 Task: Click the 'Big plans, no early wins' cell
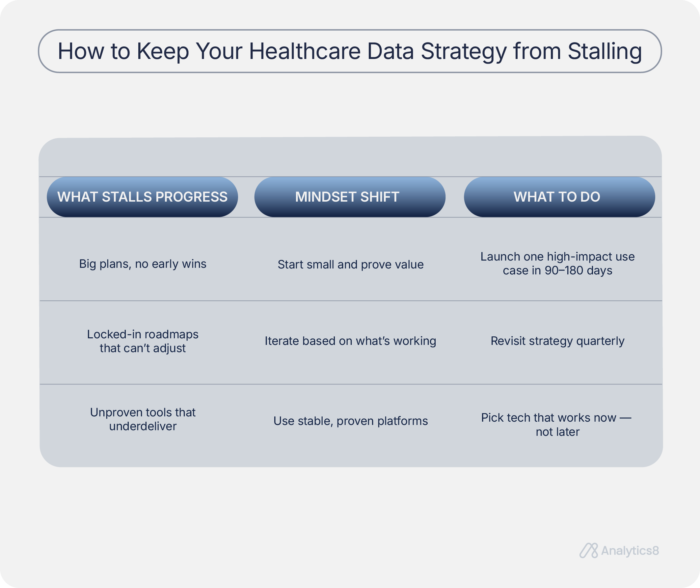point(143,264)
